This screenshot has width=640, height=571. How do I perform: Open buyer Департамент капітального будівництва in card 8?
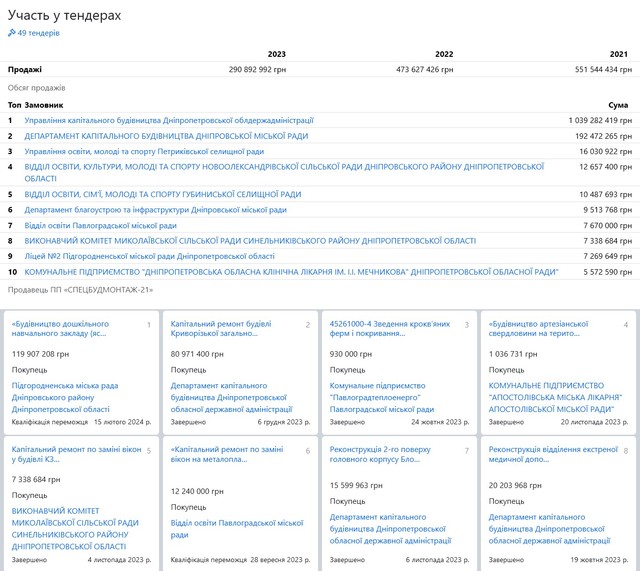[549, 529]
